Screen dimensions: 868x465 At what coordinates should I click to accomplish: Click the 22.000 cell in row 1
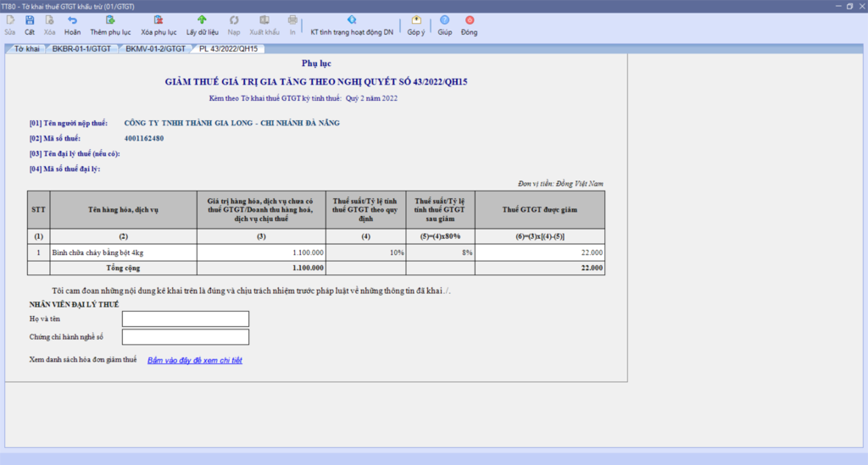coord(540,252)
